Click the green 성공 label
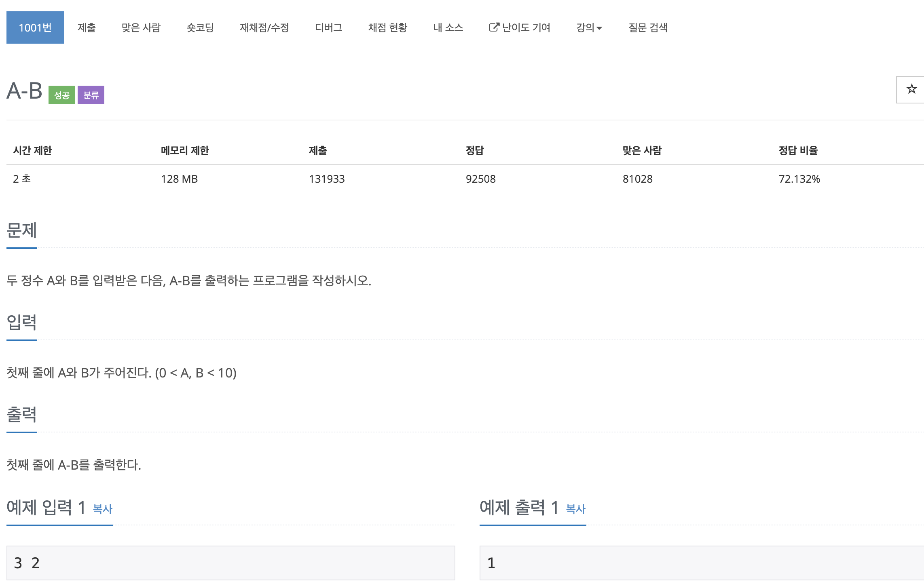 point(62,95)
